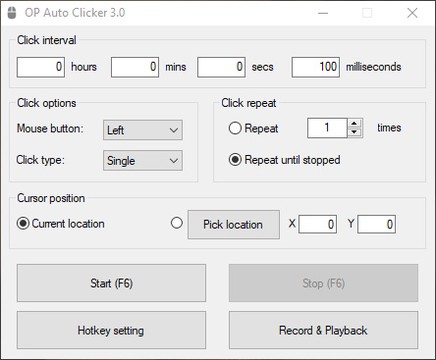Image resolution: width=436 pixels, height=360 pixels.
Task: Select the Repeat times radio button
Action: pyautogui.click(x=235, y=128)
